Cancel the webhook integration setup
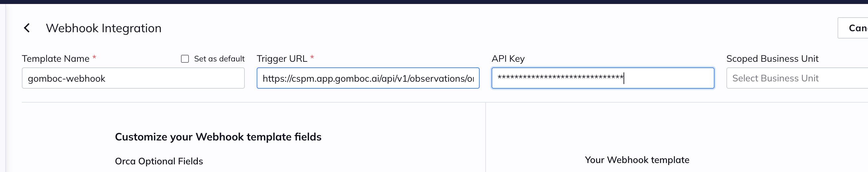 [x=853, y=28]
